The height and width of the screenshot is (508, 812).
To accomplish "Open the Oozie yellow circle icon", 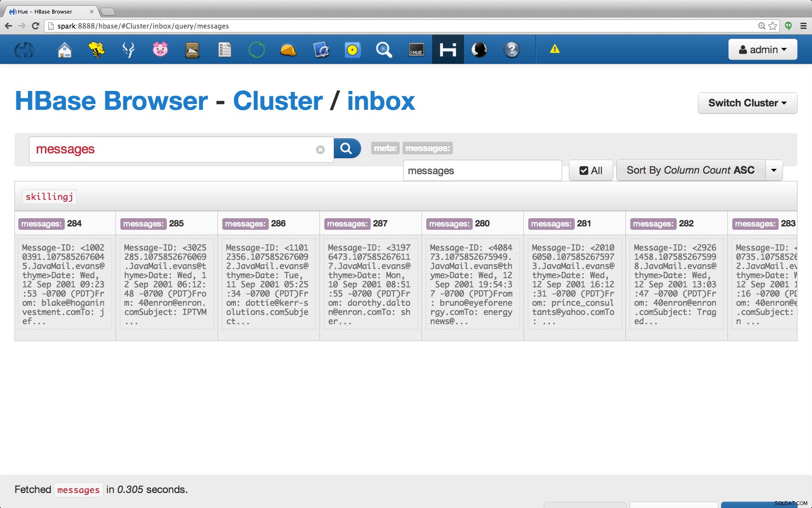I will coord(352,49).
